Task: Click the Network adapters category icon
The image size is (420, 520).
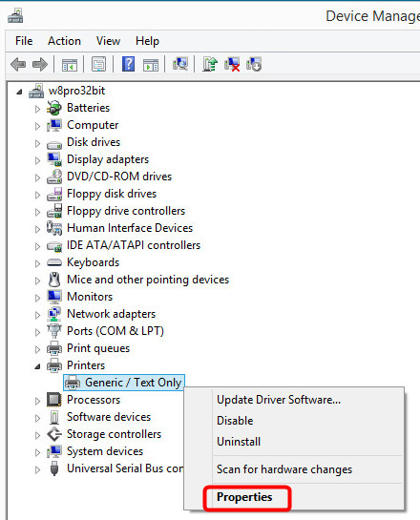Action: coord(54,314)
